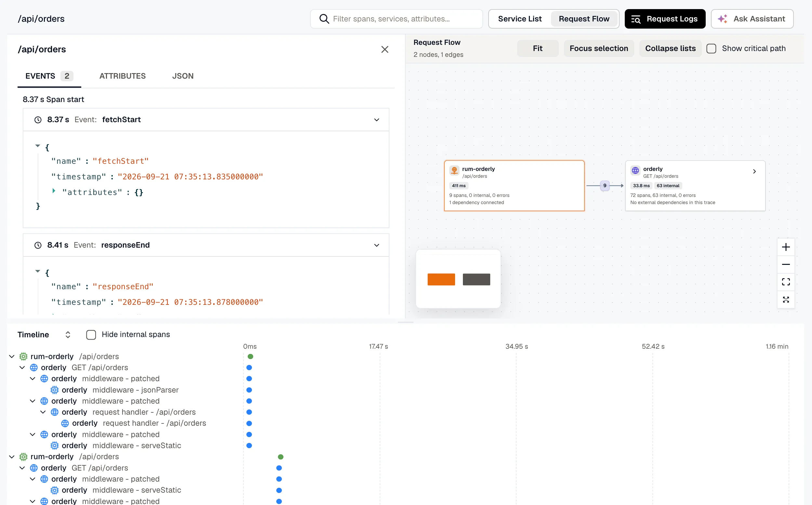Screen dimensions: 812x505
Task: Zoom out the request flow graph
Action: tap(786, 265)
